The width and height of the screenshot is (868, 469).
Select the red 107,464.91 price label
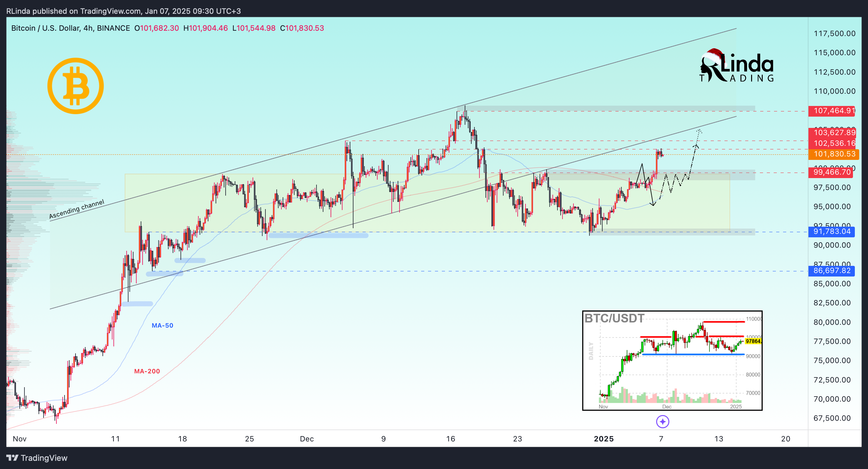832,111
